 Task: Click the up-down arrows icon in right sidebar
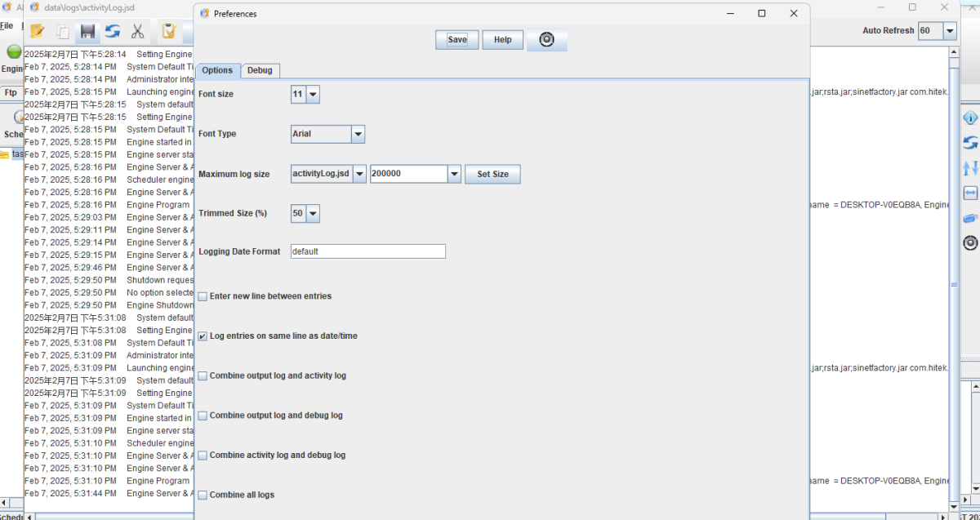pyautogui.click(x=970, y=168)
